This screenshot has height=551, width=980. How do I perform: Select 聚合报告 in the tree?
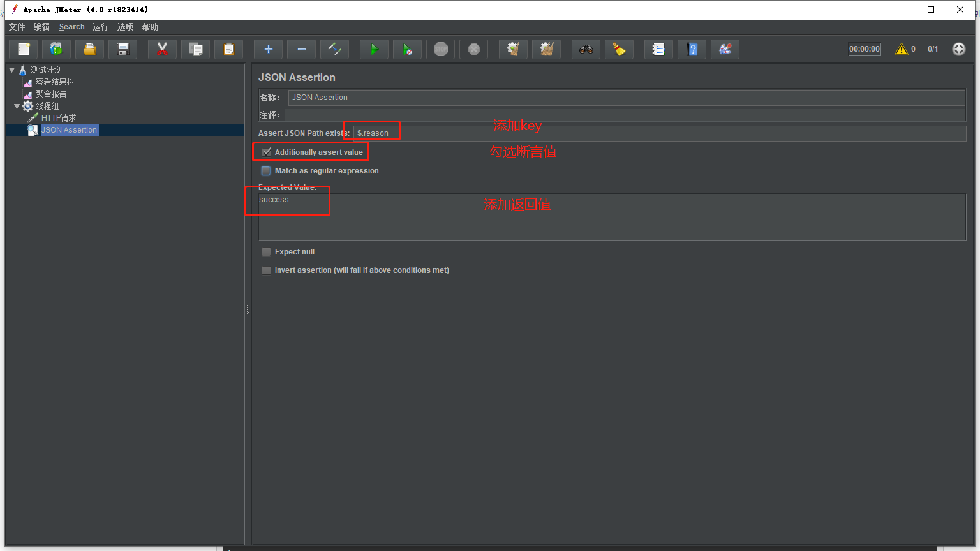(x=51, y=94)
